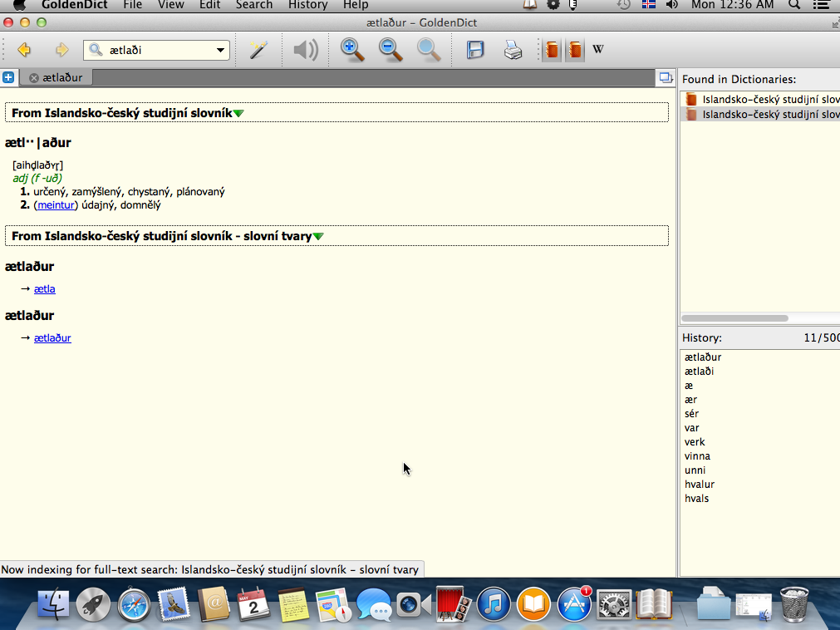
Task: Open the Apple menu
Action: pyautogui.click(x=19, y=5)
